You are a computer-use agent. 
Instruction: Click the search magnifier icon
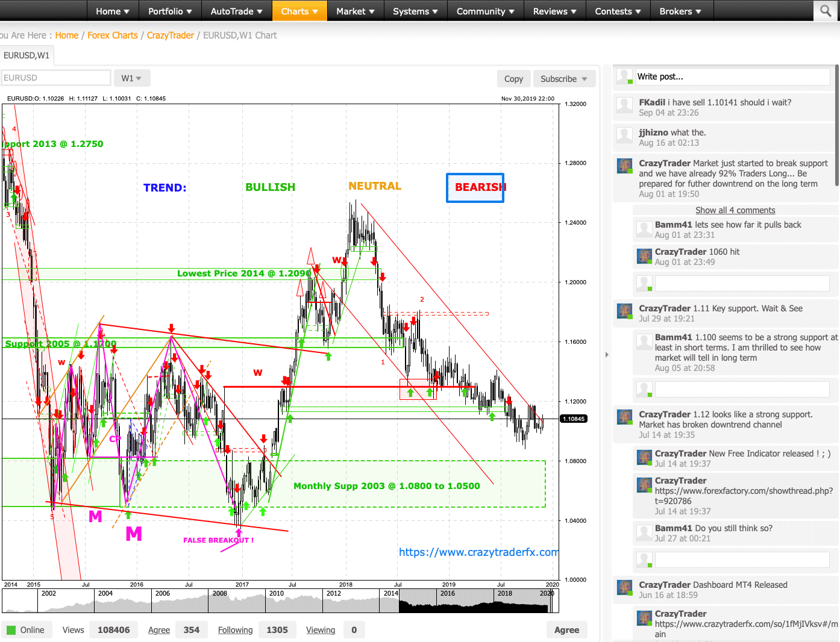click(826, 11)
